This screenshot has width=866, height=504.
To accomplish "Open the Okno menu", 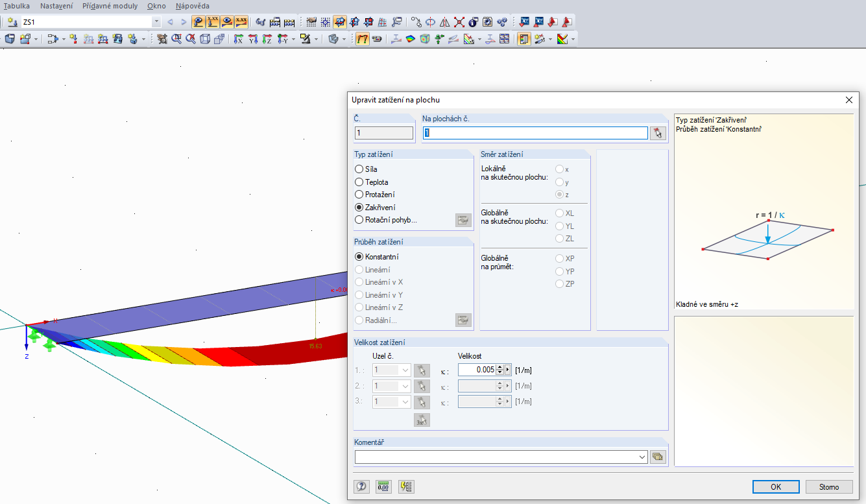I will coord(156,6).
